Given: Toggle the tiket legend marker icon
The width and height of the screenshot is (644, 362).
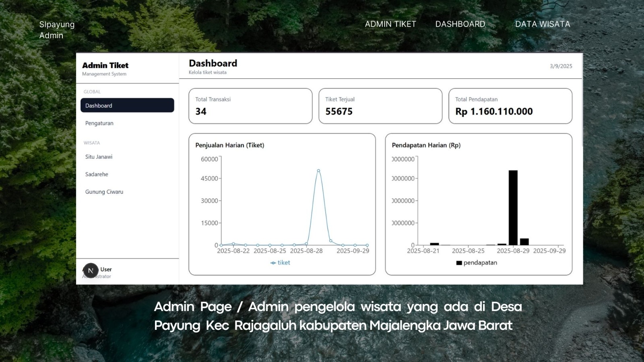Looking at the screenshot, I should click(x=273, y=263).
